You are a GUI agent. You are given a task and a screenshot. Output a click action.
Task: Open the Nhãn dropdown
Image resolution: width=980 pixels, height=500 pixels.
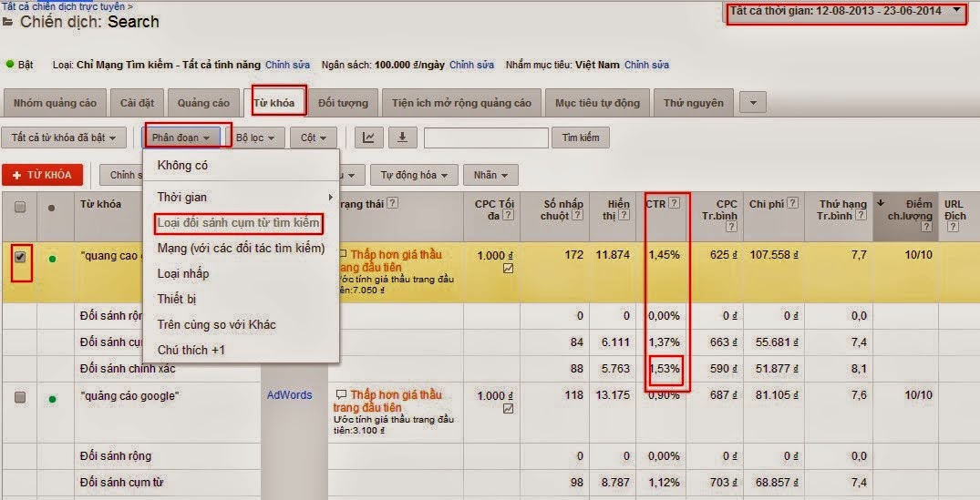pos(490,176)
